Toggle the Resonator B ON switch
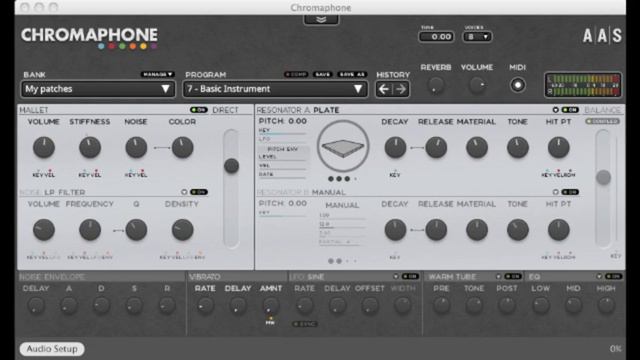This screenshot has height=360, width=640. pos(570,192)
